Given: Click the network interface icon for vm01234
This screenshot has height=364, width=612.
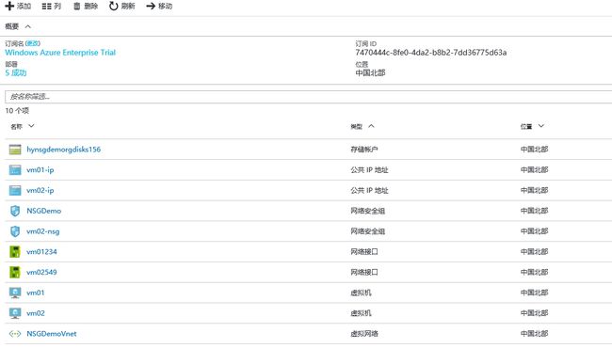Looking at the screenshot, I should click(x=15, y=252).
